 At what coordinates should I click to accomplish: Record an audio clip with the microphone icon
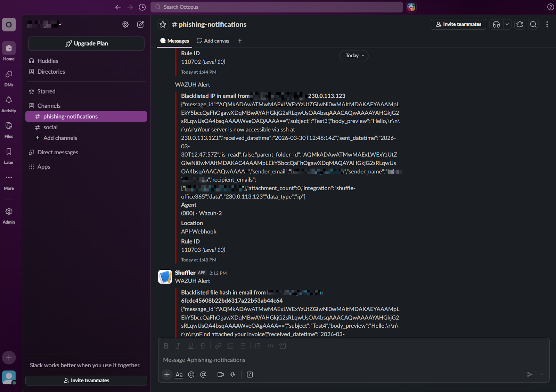(x=232, y=375)
